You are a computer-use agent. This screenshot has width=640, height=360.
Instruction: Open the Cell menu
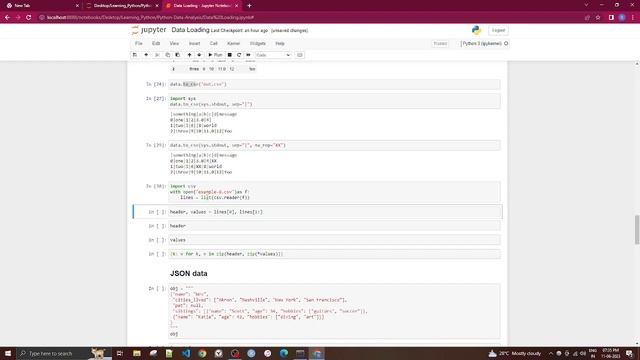coord(213,43)
